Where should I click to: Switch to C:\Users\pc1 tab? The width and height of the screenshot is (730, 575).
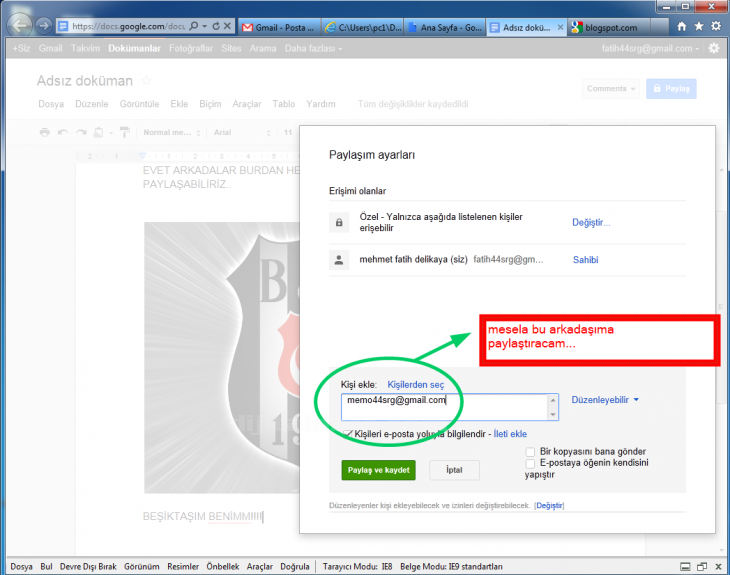(363, 27)
